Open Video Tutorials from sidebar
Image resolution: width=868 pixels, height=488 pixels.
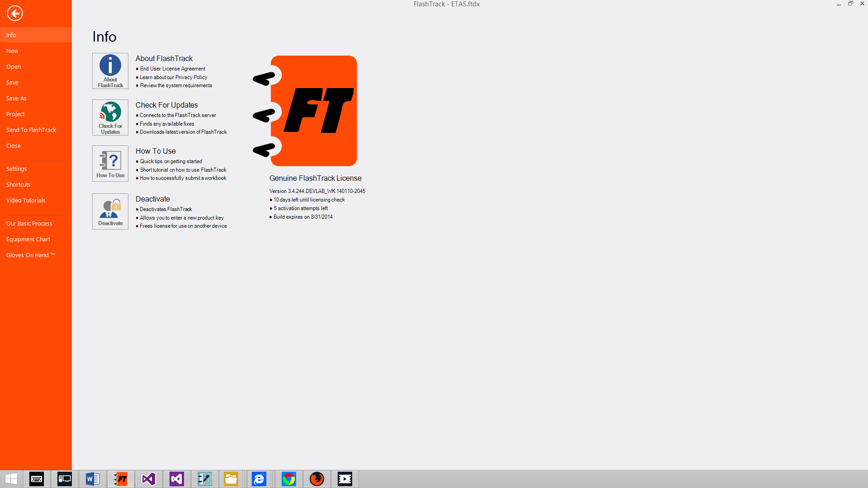point(36,200)
